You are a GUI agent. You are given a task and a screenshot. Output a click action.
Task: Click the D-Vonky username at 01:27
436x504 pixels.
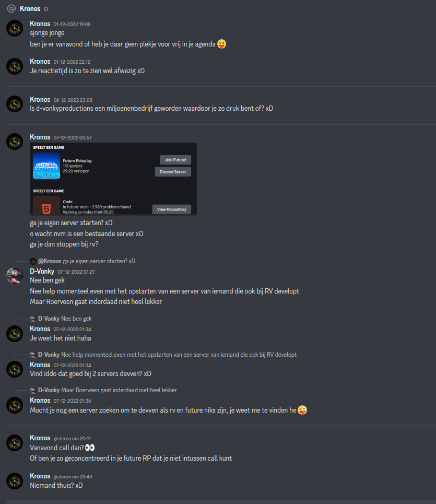coord(42,271)
